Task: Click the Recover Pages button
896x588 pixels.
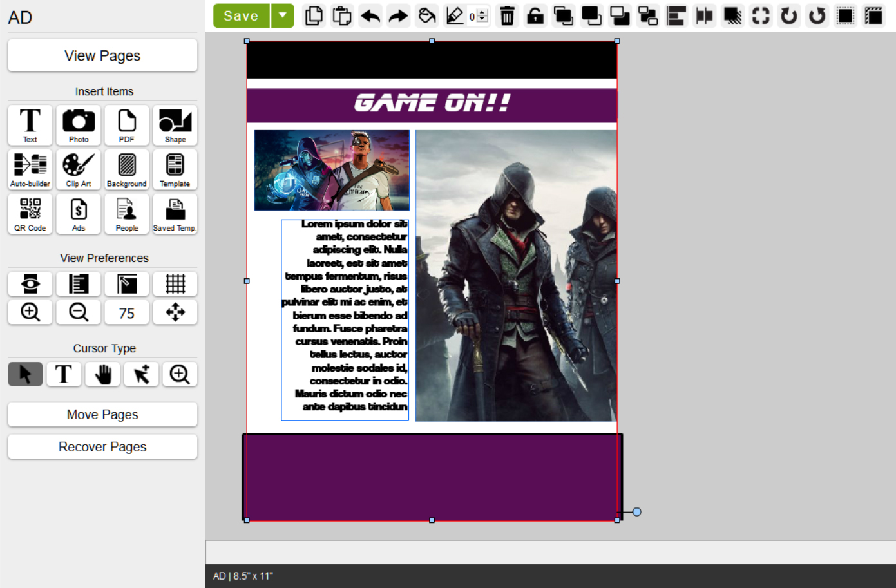Action: (x=102, y=447)
